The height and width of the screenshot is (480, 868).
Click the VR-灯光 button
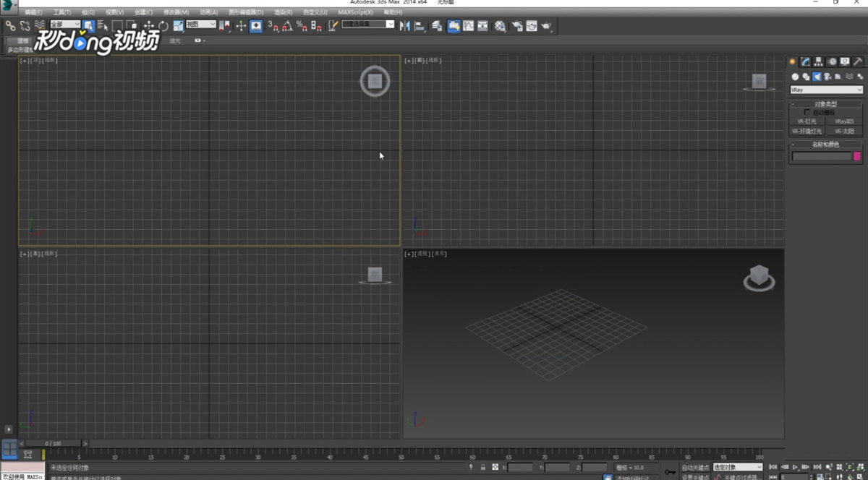click(x=807, y=121)
